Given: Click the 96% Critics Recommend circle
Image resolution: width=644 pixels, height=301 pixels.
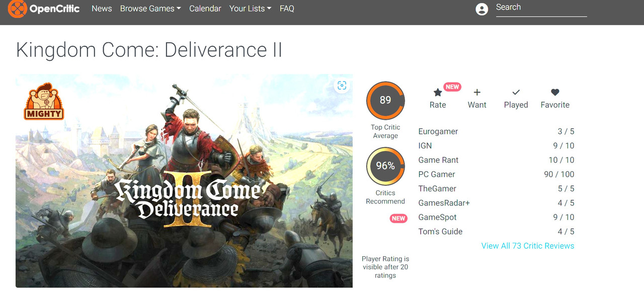Looking at the screenshot, I should (385, 166).
